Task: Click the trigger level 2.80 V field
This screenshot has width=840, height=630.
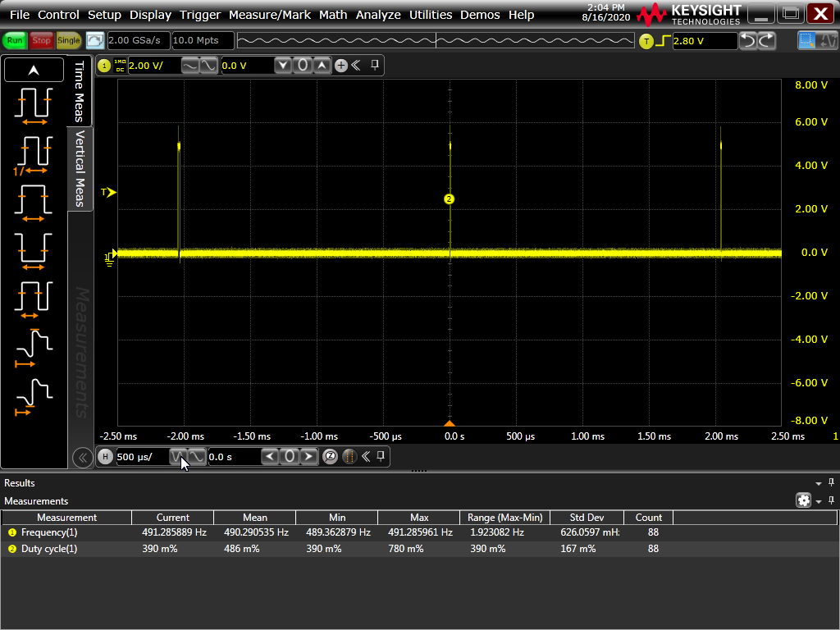Action: pyautogui.click(x=703, y=40)
